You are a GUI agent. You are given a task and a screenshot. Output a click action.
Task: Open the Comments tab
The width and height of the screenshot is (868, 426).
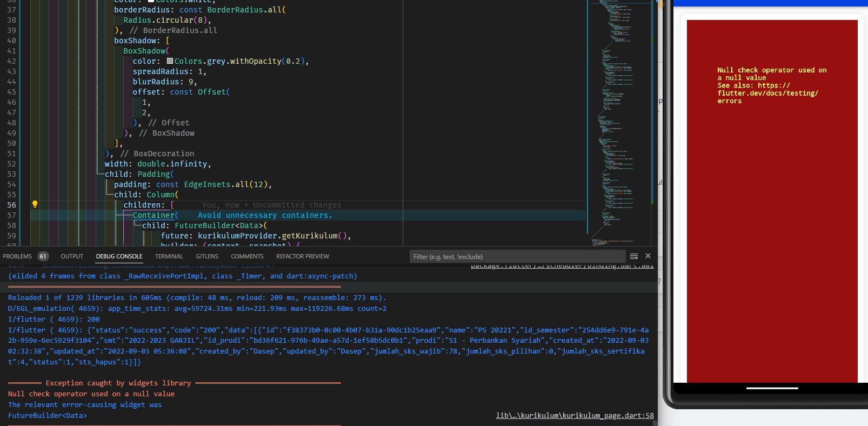(x=247, y=256)
